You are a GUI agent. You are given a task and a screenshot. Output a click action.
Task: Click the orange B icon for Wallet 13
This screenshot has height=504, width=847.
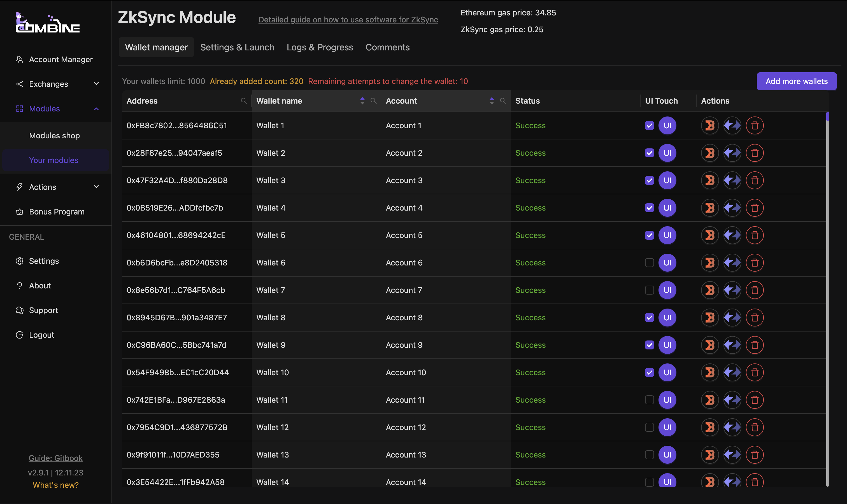click(x=710, y=455)
